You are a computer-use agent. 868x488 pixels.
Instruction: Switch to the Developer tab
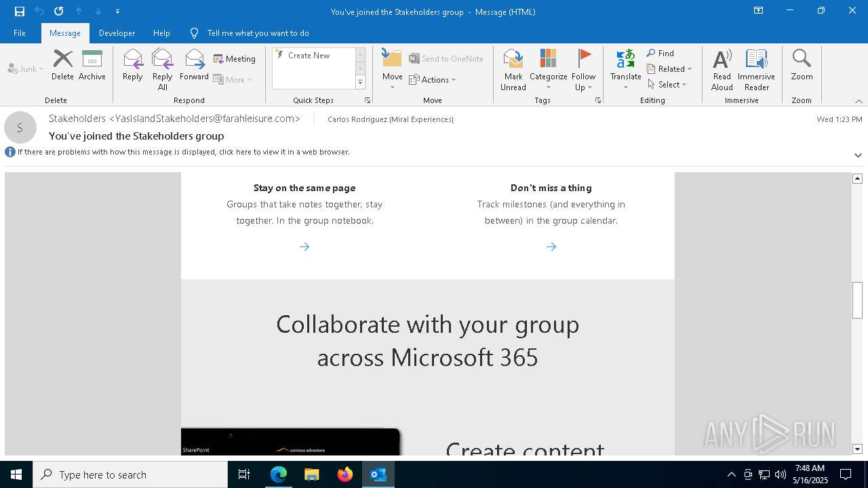point(117,33)
